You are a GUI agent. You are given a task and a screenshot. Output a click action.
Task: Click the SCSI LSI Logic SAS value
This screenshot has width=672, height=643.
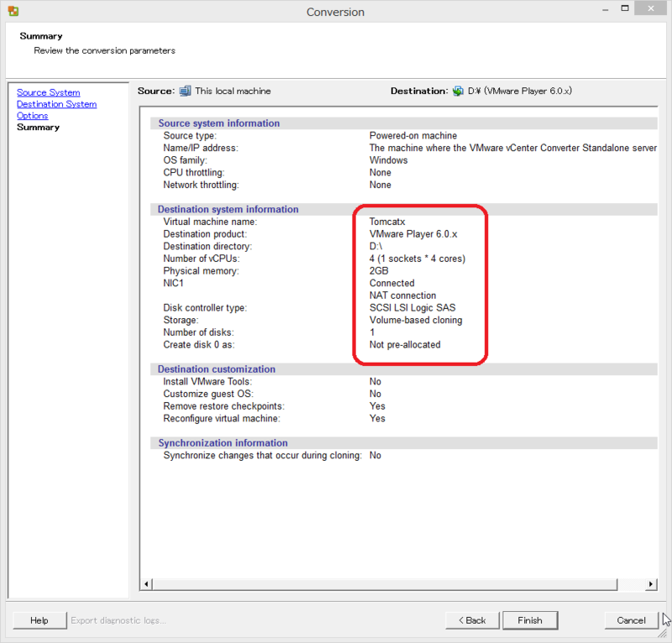[412, 308]
